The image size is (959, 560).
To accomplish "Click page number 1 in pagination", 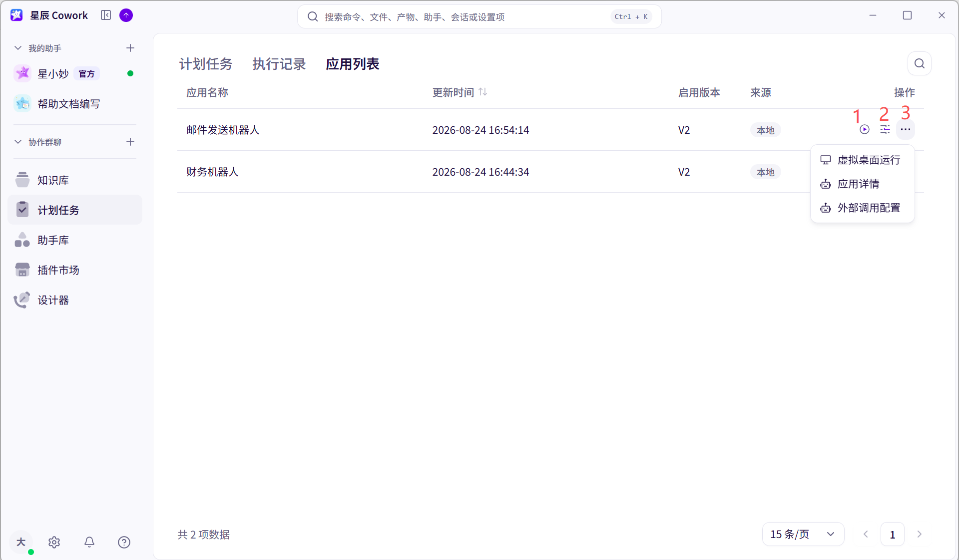I will pyautogui.click(x=893, y=535).
